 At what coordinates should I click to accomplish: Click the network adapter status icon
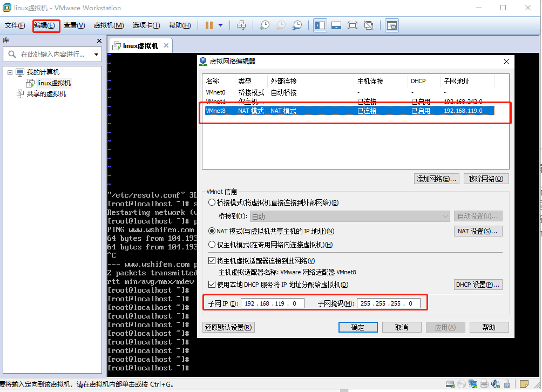472,384
